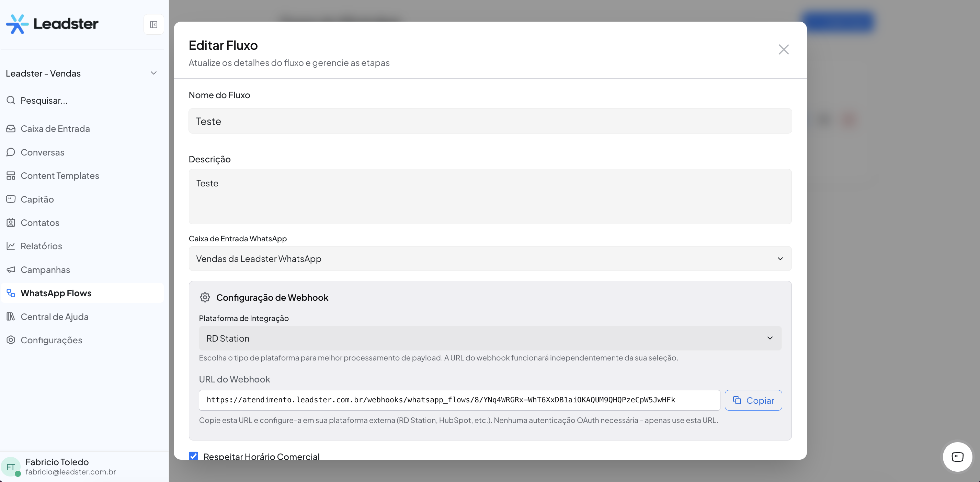Viewport: 980px width, 482px height.
Task: Click into the Descrição text area
Action: (x=490, y=197)
